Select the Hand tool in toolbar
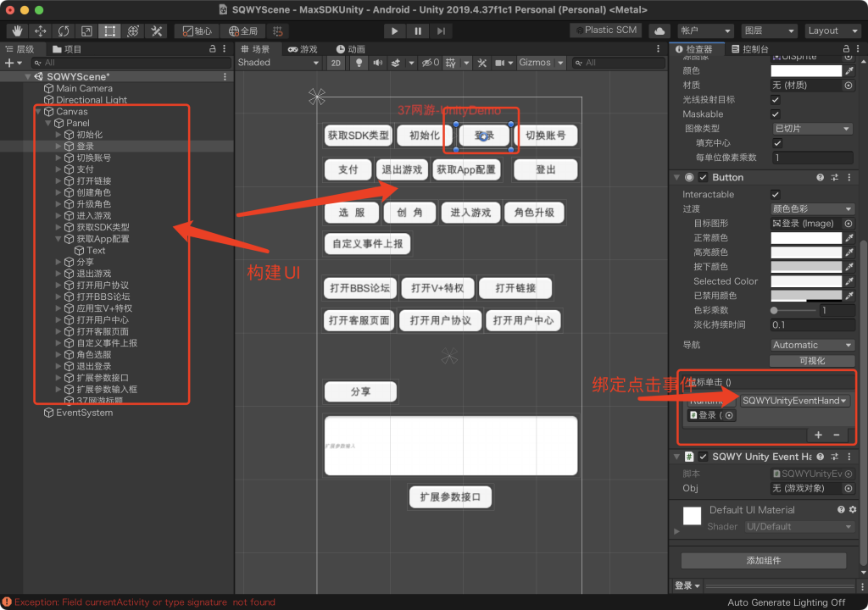Screen dimensions: 868x610 click(x=17, y=31)
